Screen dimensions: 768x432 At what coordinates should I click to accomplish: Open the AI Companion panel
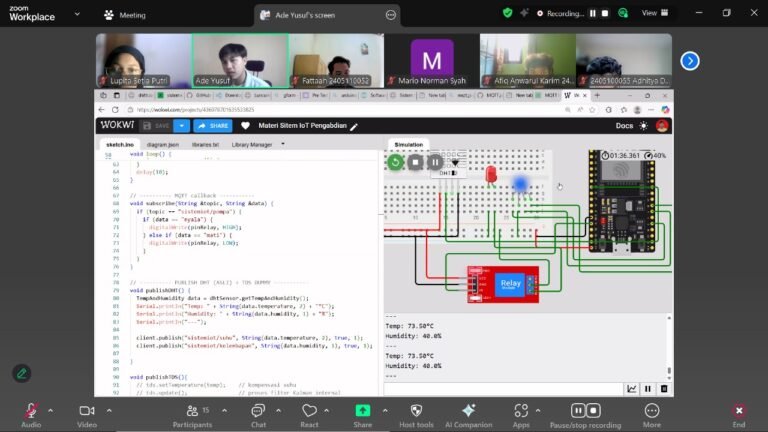(x=468, y=412)
